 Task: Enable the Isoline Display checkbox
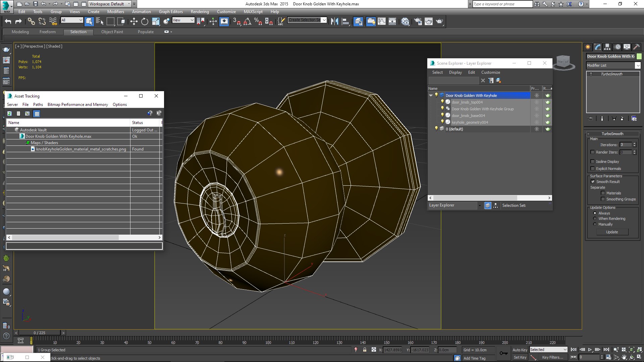click(x=593, y=162)
